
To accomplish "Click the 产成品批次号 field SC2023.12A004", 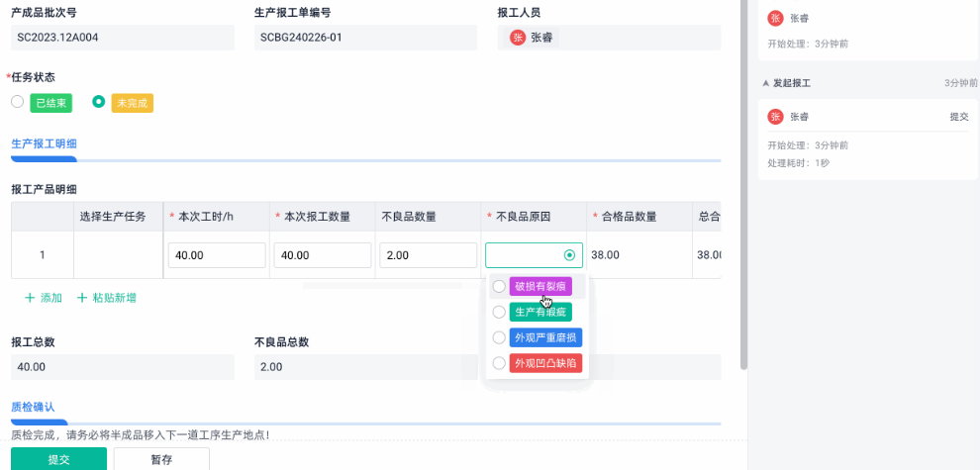I will coord(123,38).
